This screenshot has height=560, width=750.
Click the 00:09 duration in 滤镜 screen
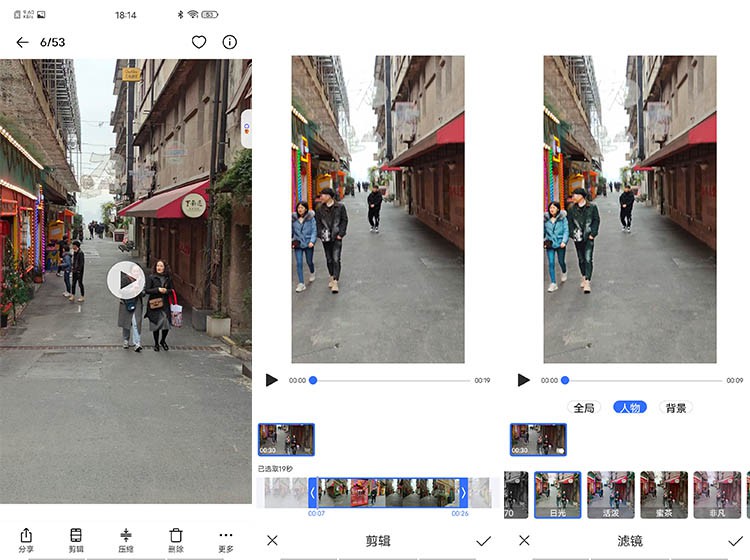click(735, 380)
